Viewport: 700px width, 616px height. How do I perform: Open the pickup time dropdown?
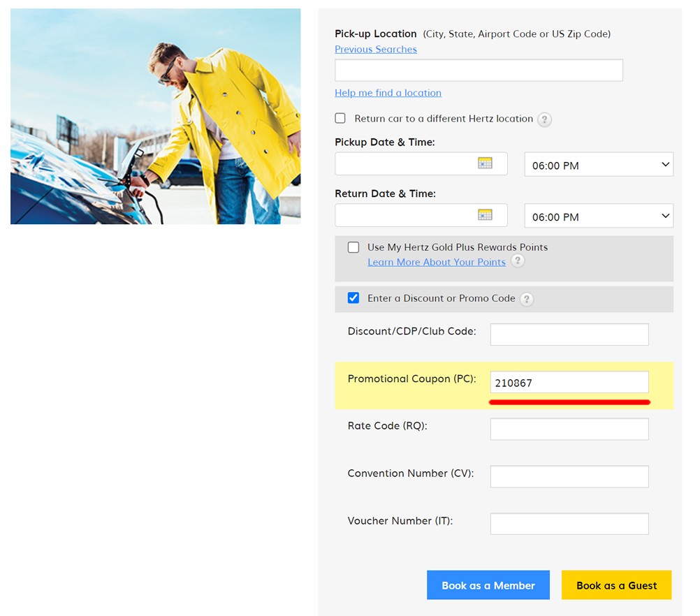599,165
